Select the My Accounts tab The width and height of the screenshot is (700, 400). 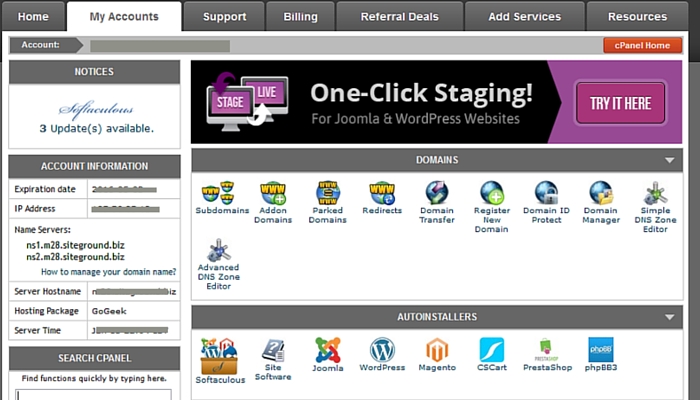click(124, 17)
